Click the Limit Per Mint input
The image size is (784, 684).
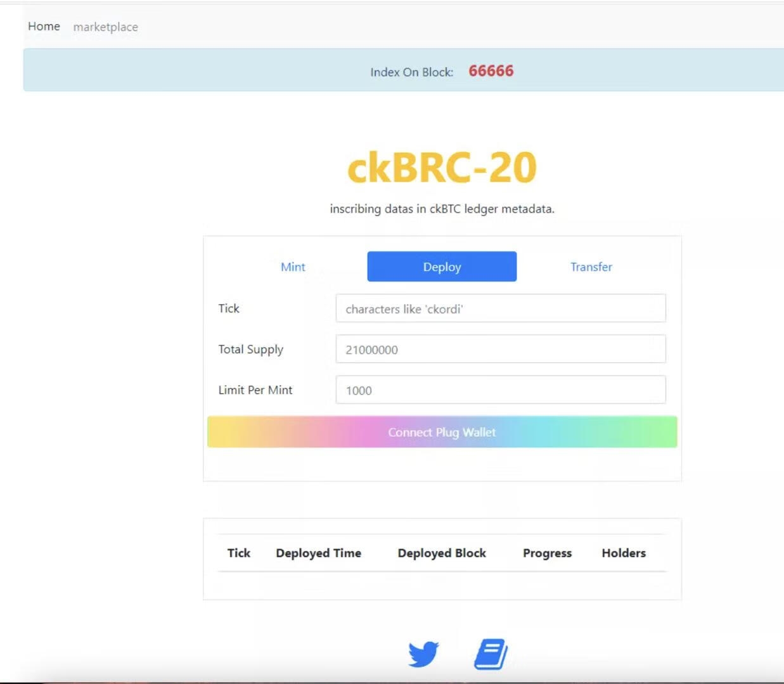[500, 390]
